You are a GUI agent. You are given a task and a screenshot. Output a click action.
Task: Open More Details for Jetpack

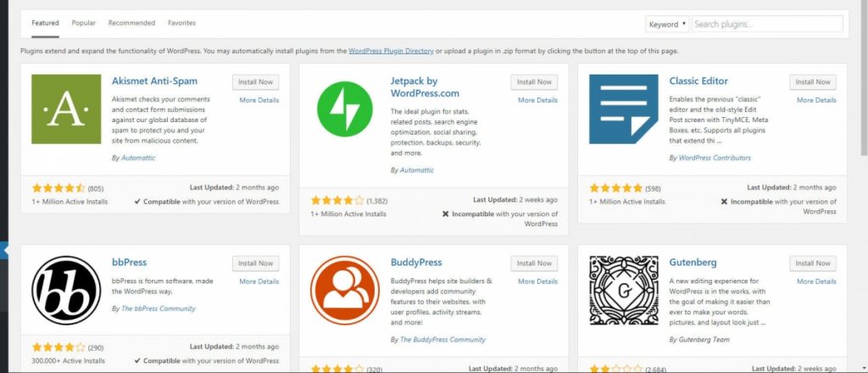tap(537, 100)
